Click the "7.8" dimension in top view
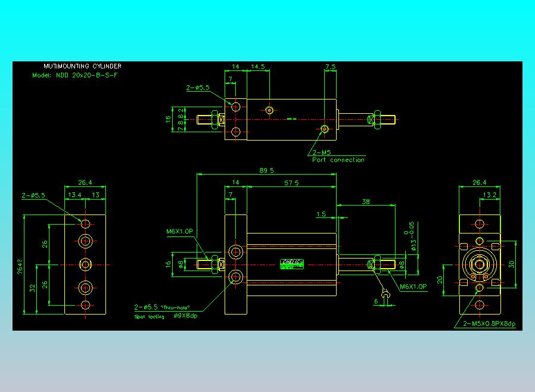This screenshot has width=535, height=392. click(181, 125)
